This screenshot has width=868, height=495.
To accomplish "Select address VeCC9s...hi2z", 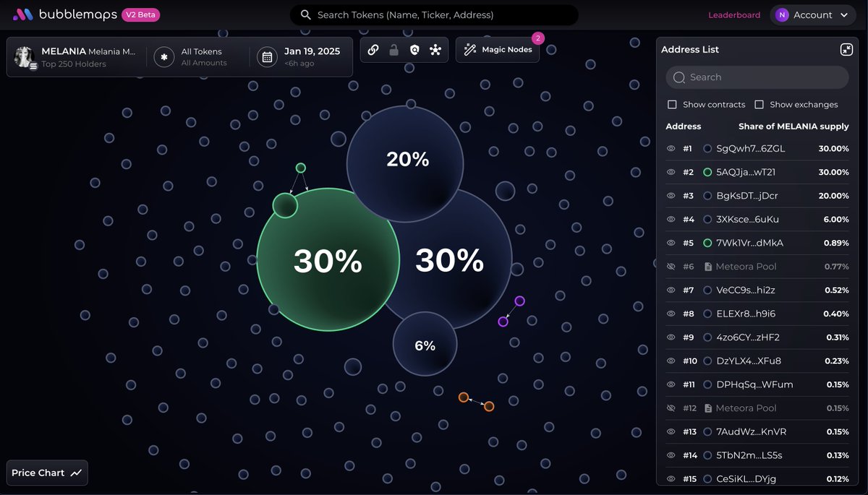I will 746,290.
